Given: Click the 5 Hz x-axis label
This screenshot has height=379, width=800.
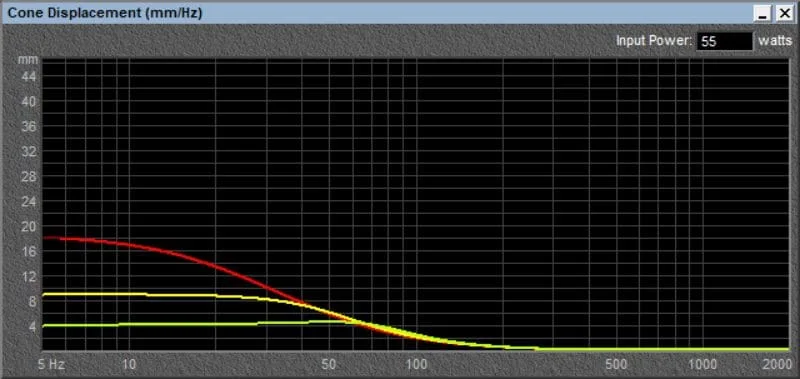Looking at the screenshot, I should coord(53,364).
